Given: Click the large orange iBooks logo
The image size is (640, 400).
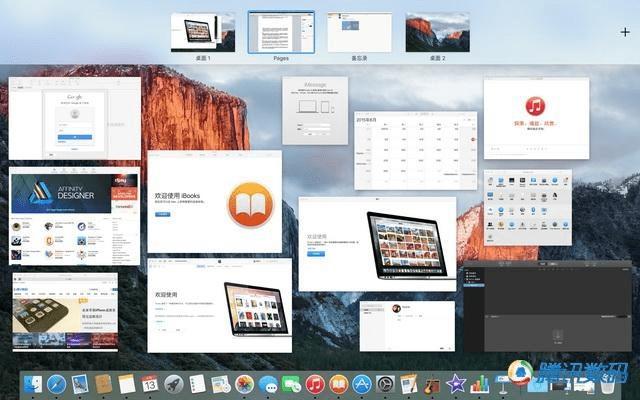Looking at the screenshot, I should click(250, 205).
